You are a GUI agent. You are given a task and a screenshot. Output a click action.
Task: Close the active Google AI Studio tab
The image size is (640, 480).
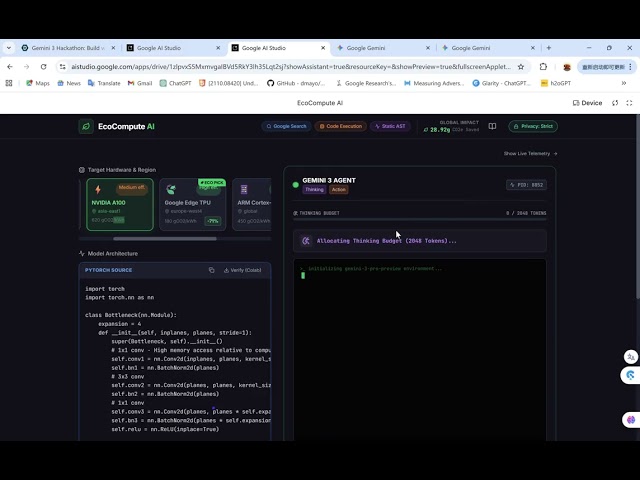click(323, 48)
